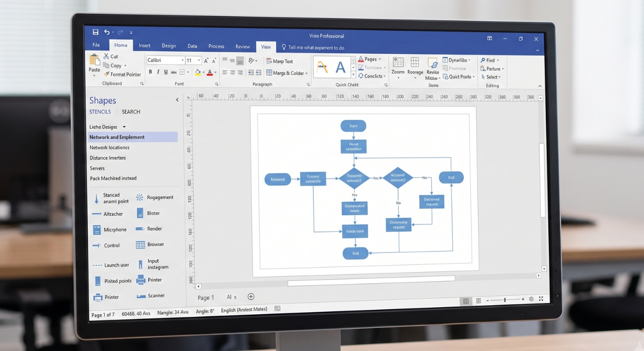Select the Marp Text tool

click(x=279, y=61)
